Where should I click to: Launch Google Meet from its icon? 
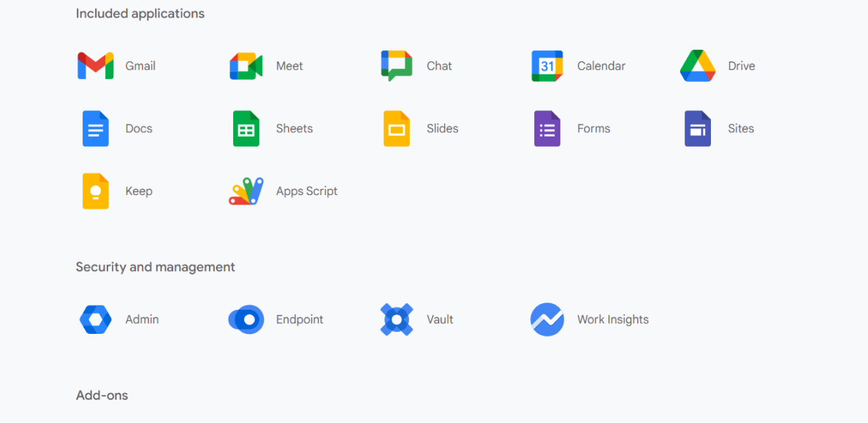(245, 65)
